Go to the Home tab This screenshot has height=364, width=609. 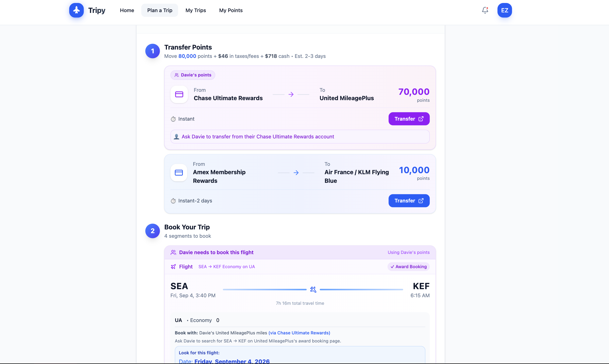127,10
